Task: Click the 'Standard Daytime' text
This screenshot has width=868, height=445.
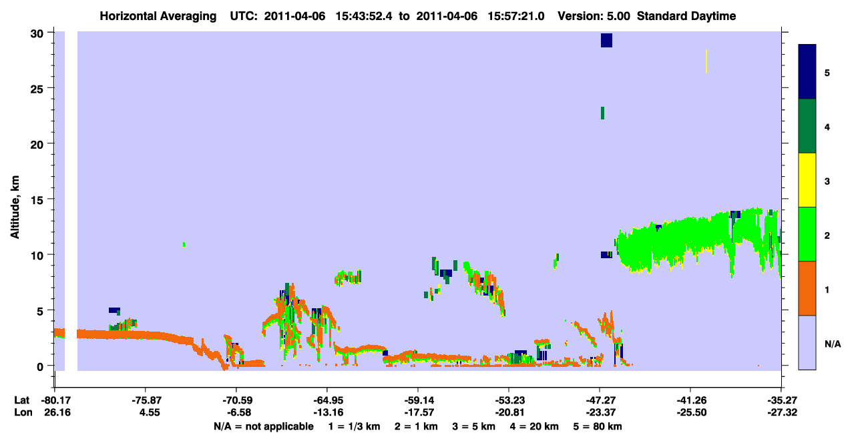Action: [686, 16]
